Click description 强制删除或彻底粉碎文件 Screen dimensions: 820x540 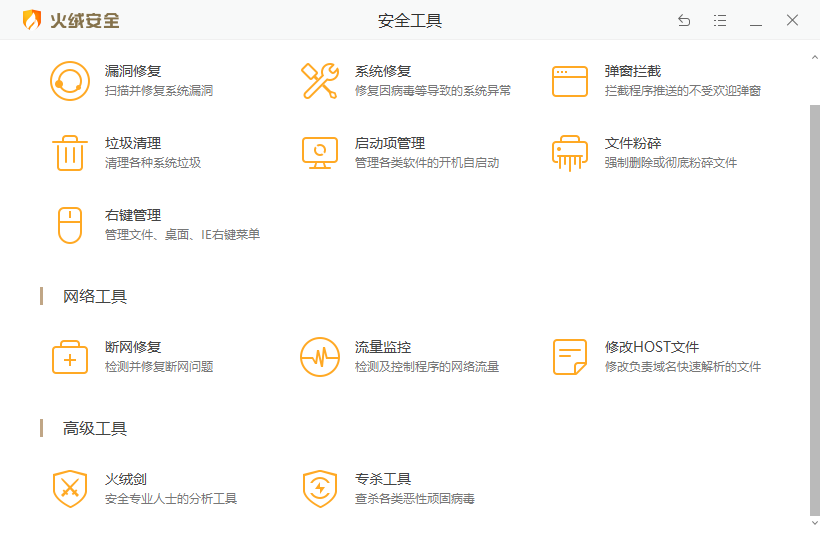671,163
